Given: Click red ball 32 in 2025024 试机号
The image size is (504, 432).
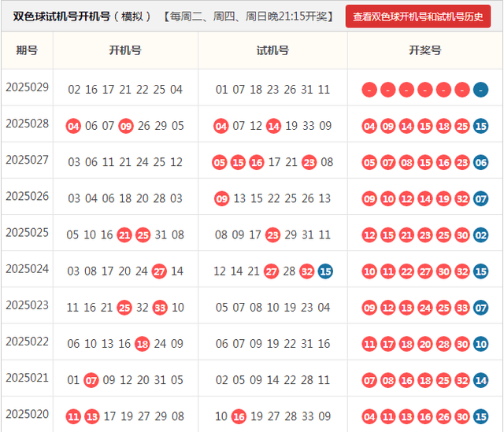Looking at the screenshot, I should pyautogui.click(x=307, y=271).
